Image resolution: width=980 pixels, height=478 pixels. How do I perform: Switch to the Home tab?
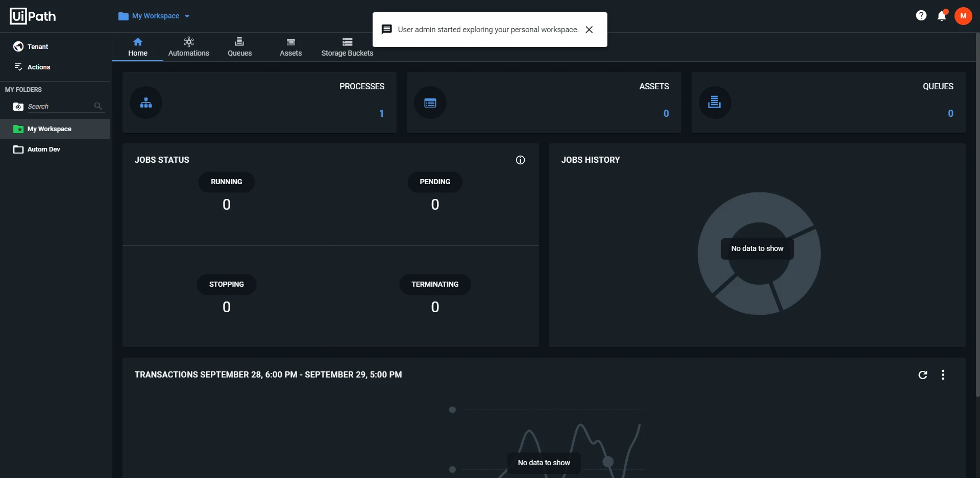pyautogui.click(x=138, y=47)
